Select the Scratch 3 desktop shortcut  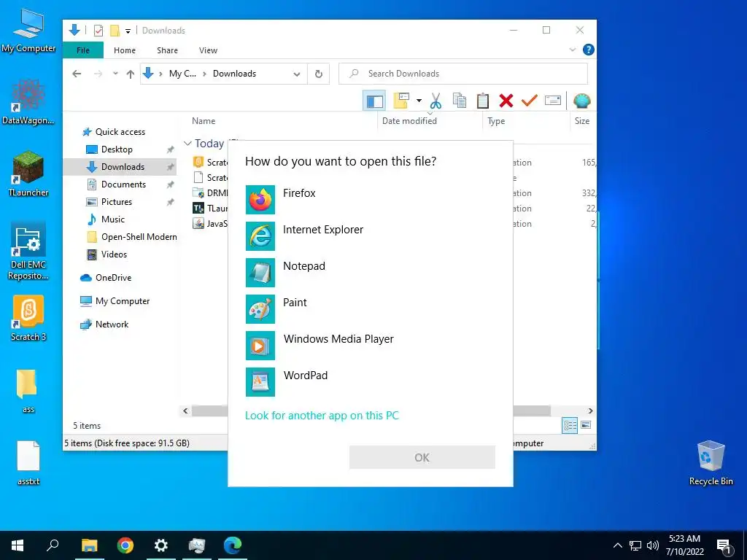[x=28, y=318]
